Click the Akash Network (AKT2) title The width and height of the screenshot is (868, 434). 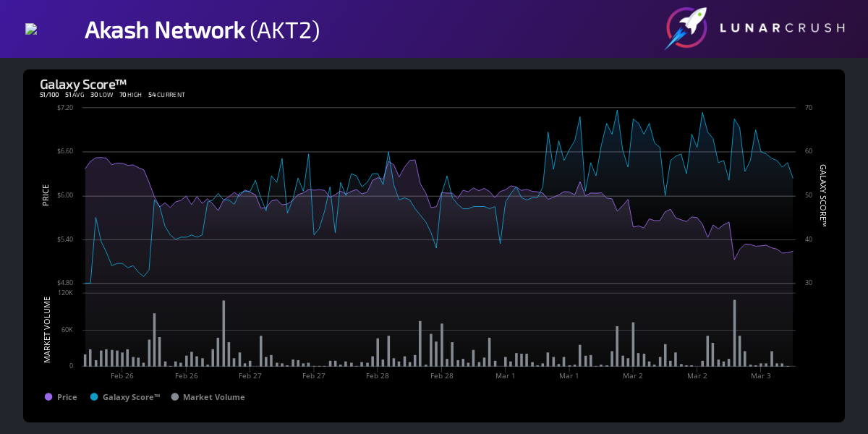coord(202,30)
